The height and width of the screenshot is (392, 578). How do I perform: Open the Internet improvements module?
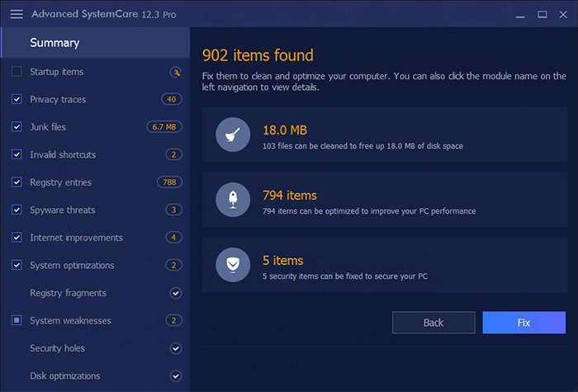tap(76, 238)
